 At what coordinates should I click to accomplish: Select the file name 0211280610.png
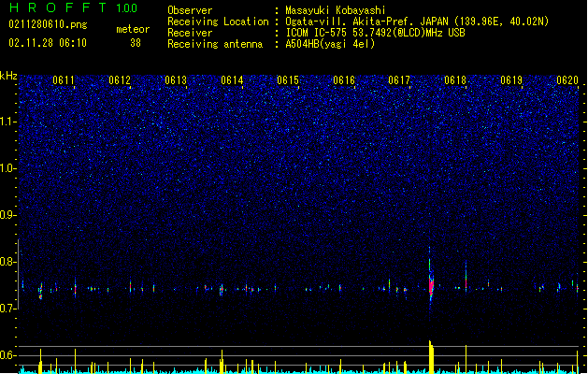(48, 24)
